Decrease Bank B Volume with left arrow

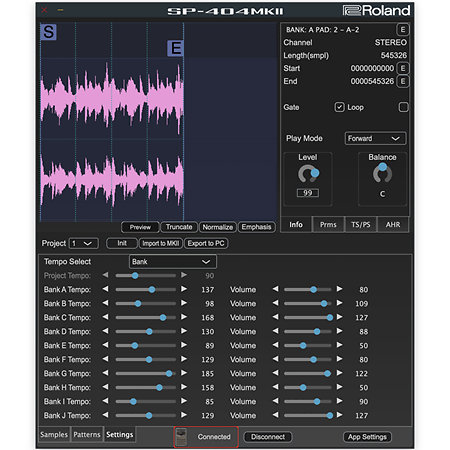point(275,303)
